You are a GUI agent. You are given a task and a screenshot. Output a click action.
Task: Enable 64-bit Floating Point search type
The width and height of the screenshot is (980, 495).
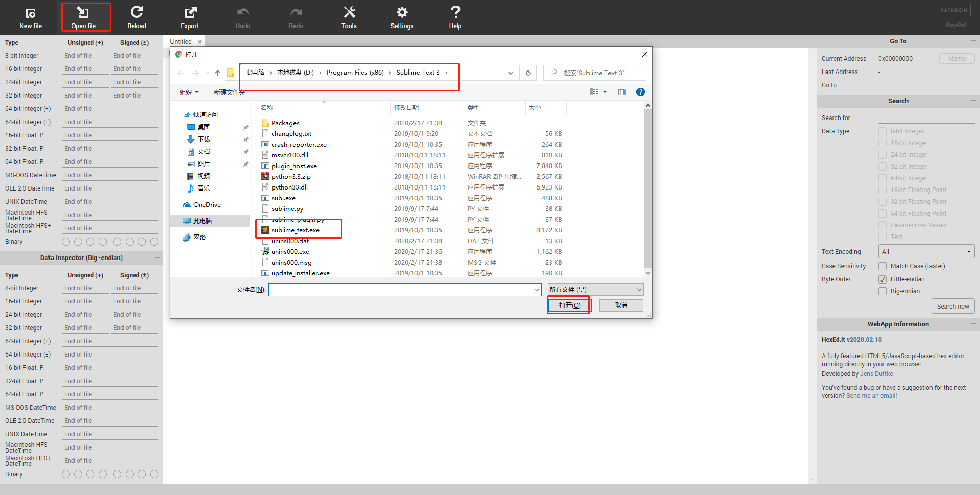tap(883, 214)
